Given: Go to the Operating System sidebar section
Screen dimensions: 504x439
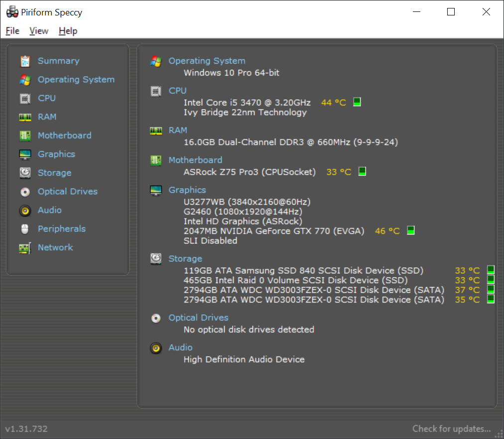Looking at the screenshot, I should 76,80.
